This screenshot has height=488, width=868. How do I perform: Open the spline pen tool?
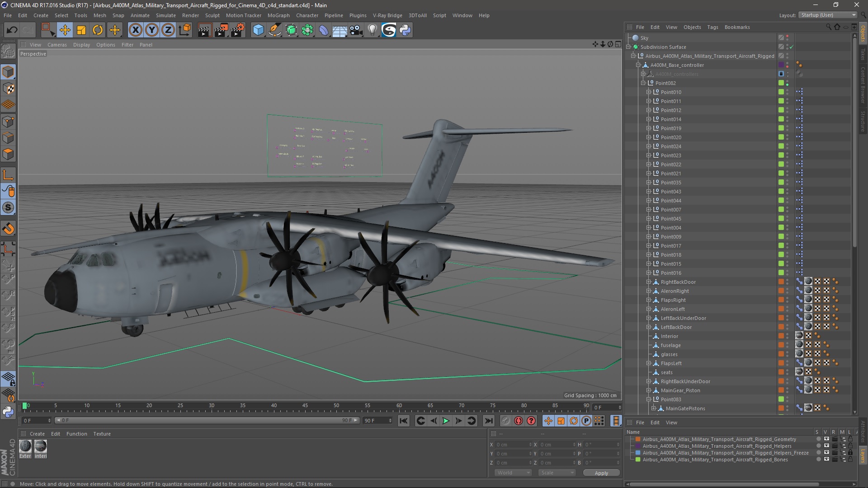point(275,30)
